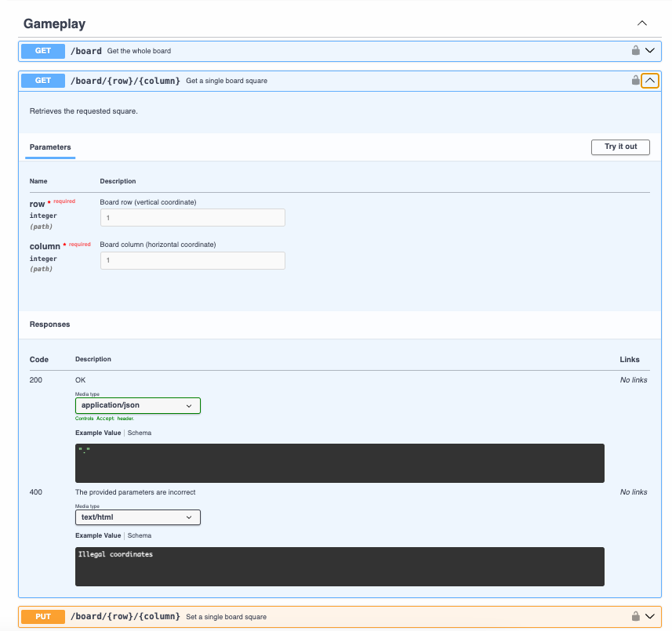The height and width of the screenshot is (631, 672).
Task: Collapse the GET /board/{row}/{column} operation chevron
Action: point(650,80)
